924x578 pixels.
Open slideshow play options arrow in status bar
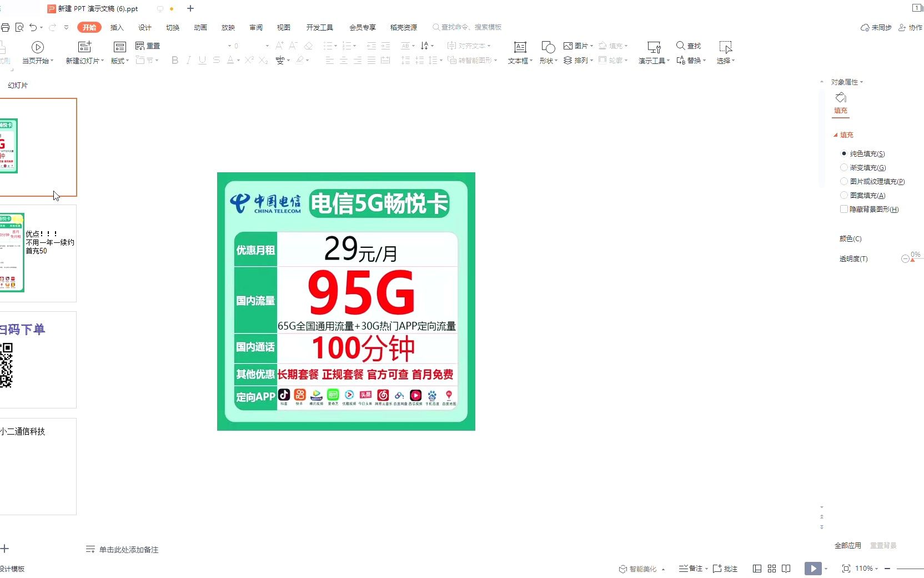click(826, 569)
